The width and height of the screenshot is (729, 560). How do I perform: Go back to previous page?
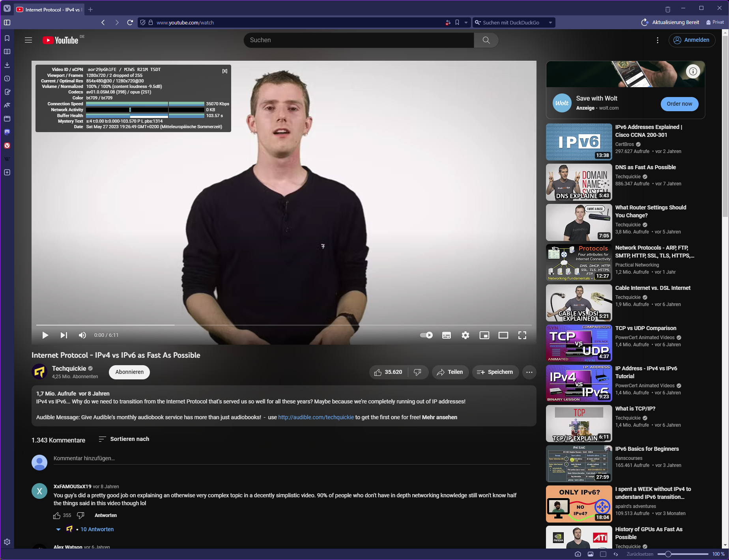(103, 22)
